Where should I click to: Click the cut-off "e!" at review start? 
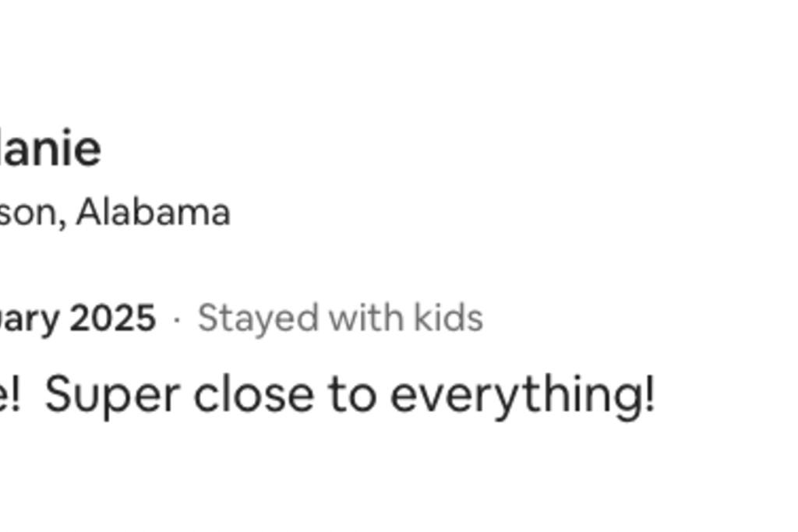pyautogui.click(x=9, y=396)
